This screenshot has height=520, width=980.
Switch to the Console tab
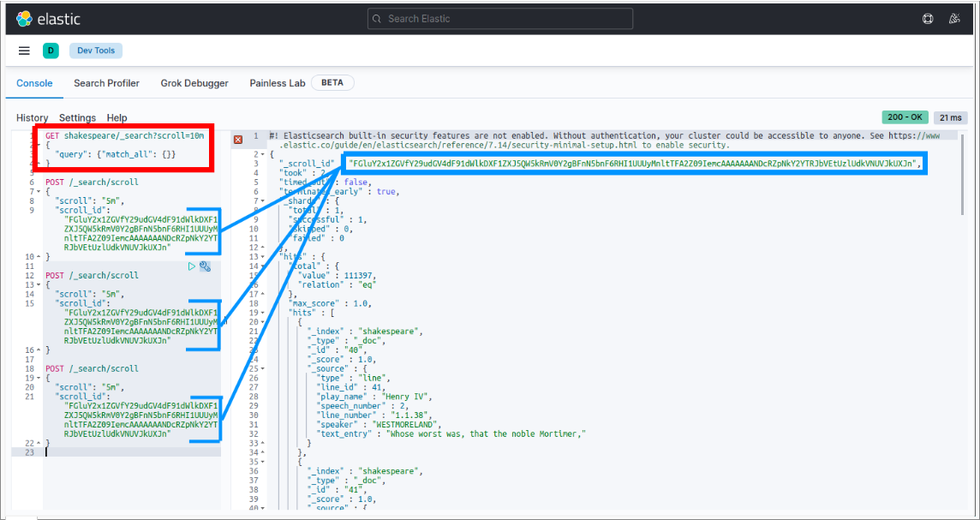[34, 83]
